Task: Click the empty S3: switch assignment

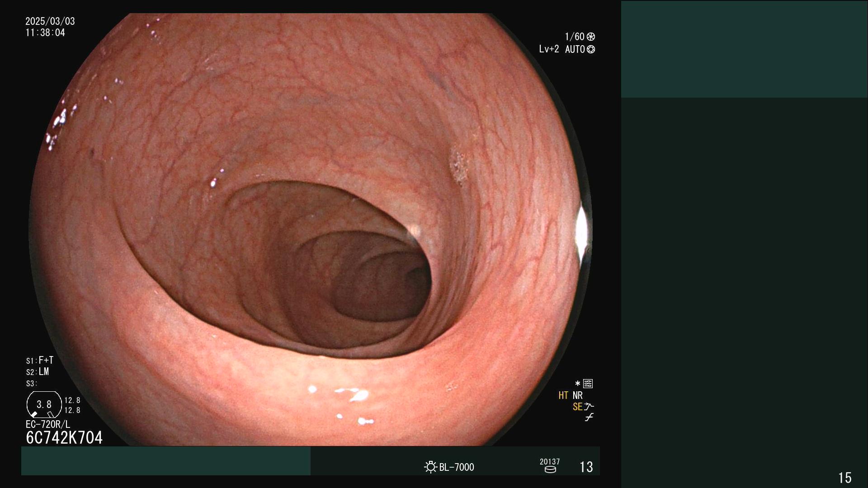Action: (31, 384)
